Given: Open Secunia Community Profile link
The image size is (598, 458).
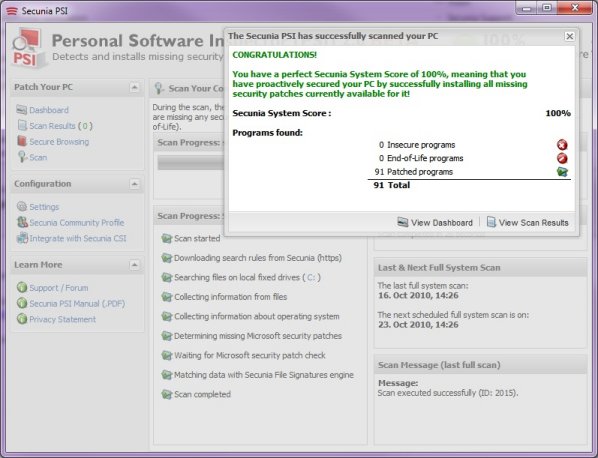Looking at the screenshot, I should tap(77, 222).
